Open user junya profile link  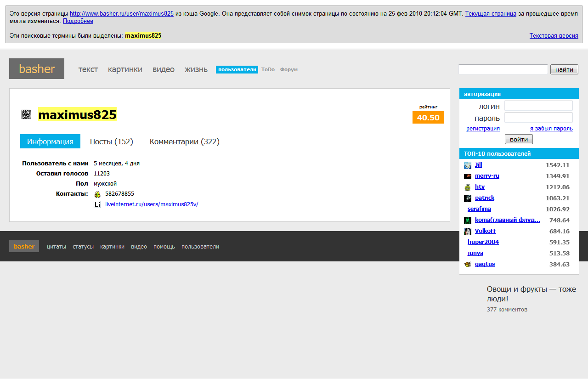[475, 253]
